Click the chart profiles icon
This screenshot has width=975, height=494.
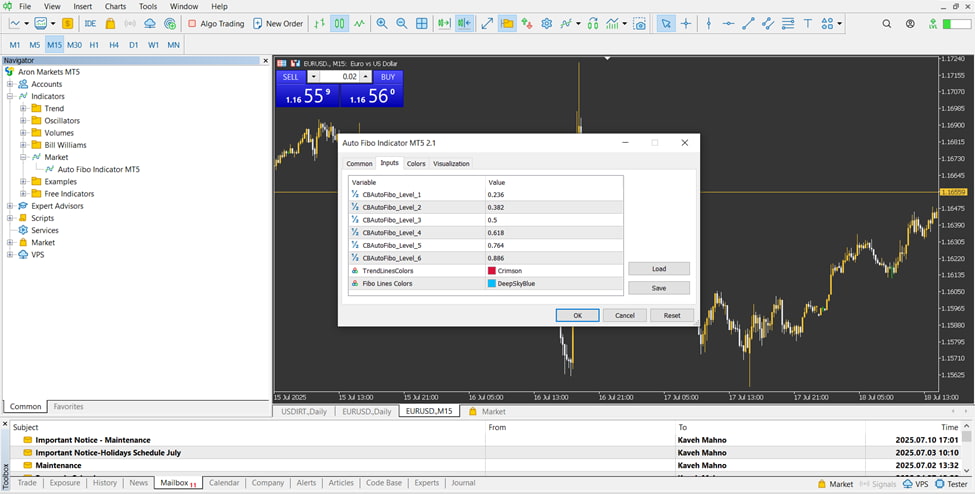(x=41, y=24)
